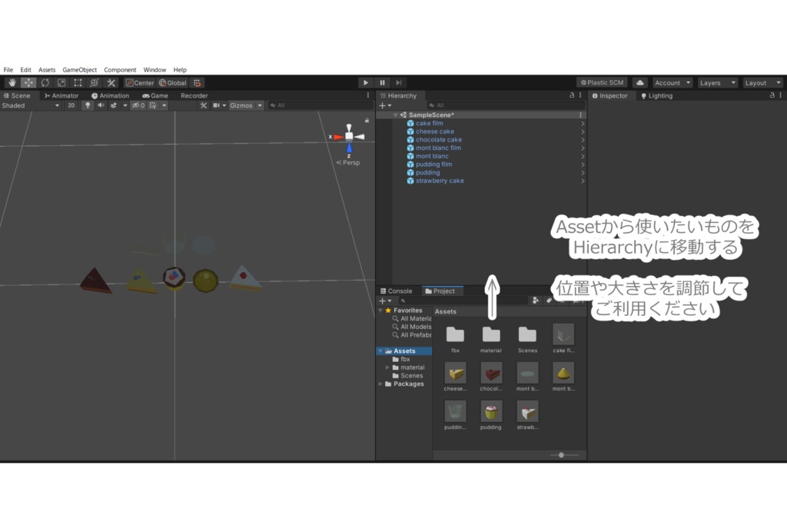
Task: Click the strawberry cake cube icon in Hierarchy
Action: [410, 181]
